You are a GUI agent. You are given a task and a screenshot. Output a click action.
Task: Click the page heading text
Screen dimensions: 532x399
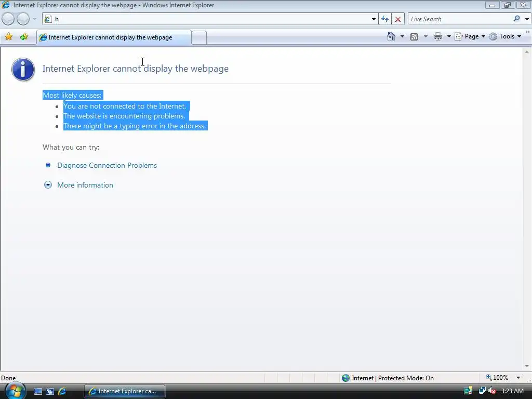(x=136, y=69)
